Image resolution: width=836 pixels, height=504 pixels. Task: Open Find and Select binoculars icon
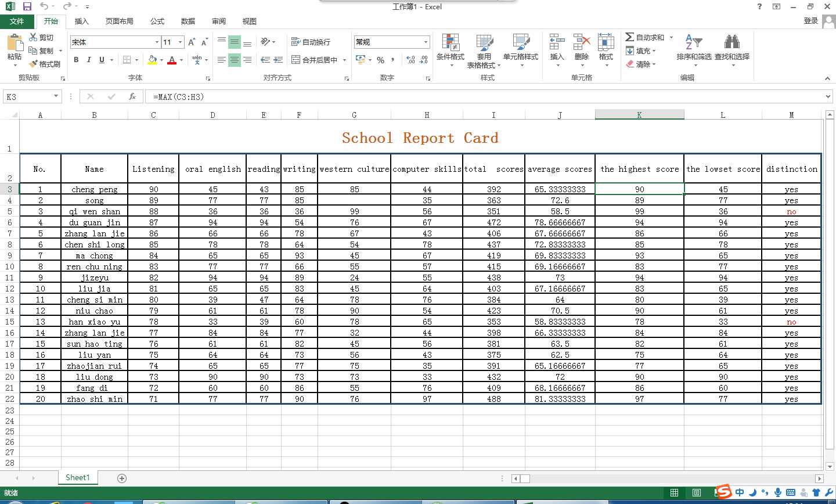pos(732,42)
